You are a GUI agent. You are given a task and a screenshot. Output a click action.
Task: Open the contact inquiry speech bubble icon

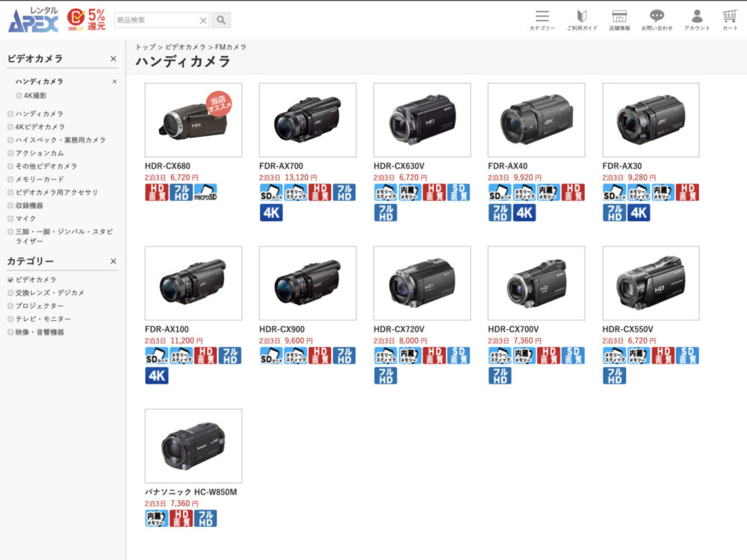point(657,20)
